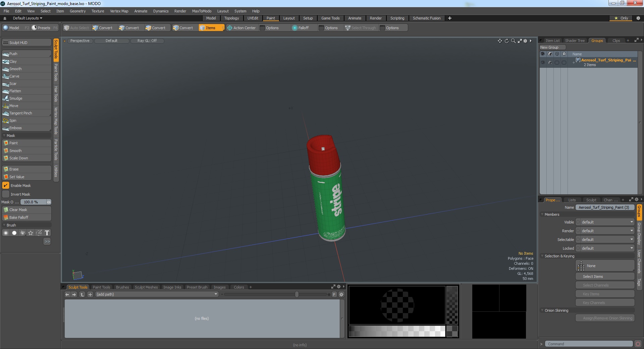Open the Locked default dropdown
The width and height of the screenshot is (644, 349).
point(605,248)
